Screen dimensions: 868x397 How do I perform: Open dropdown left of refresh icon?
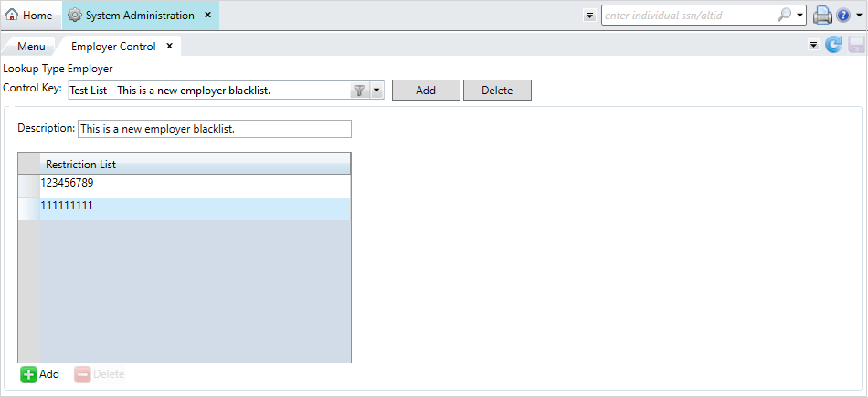[x=813, y=45]
